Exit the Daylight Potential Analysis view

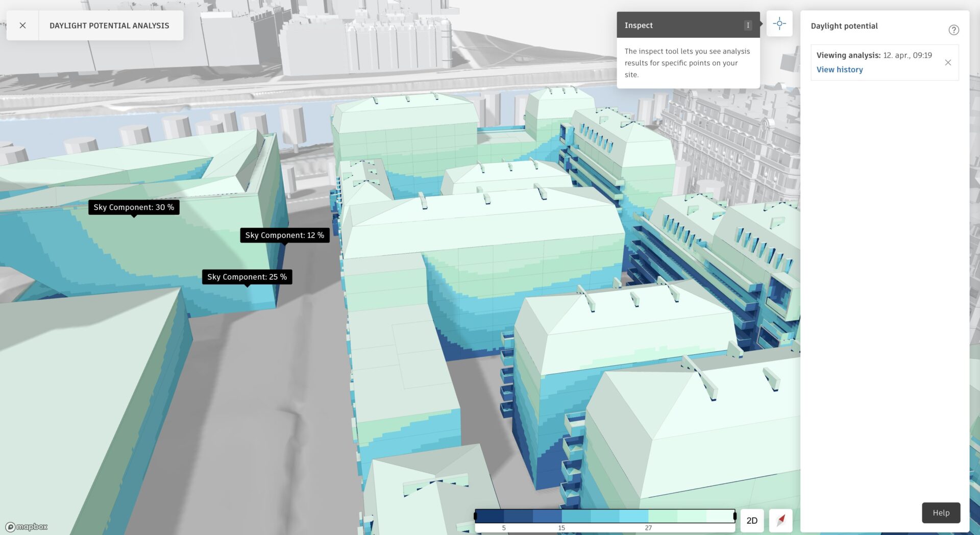(22, 25)
